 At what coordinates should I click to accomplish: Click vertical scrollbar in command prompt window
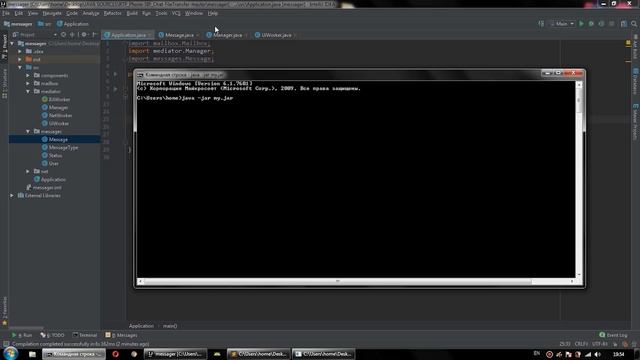[x=579, y=180]
